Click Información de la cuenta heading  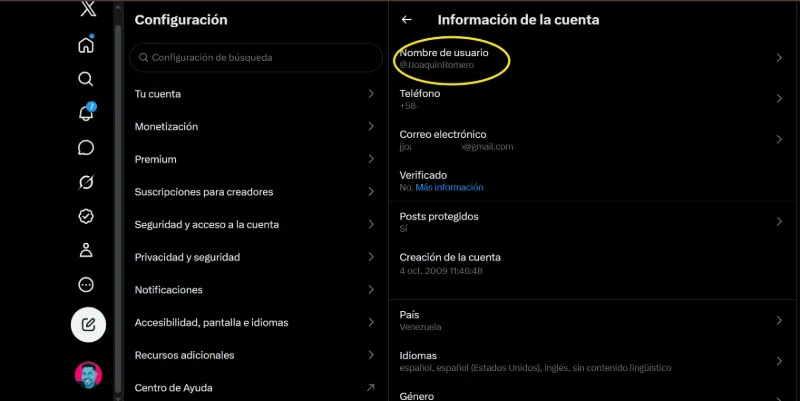(518, 20)
